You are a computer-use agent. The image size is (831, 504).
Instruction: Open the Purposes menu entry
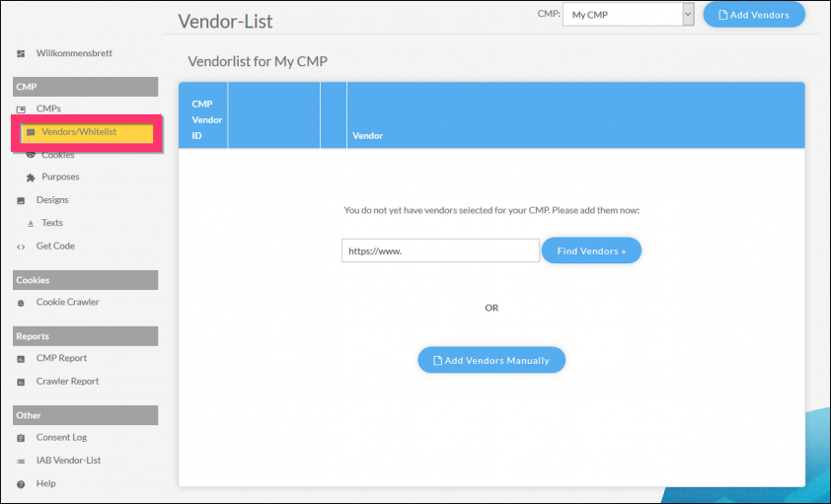coord(60,177)
